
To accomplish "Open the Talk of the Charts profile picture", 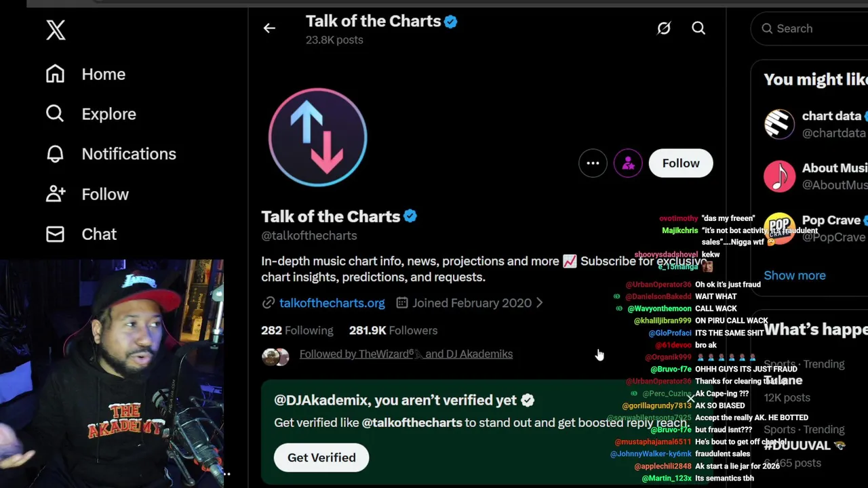I will pyautogui.click(x=317, y=138).
